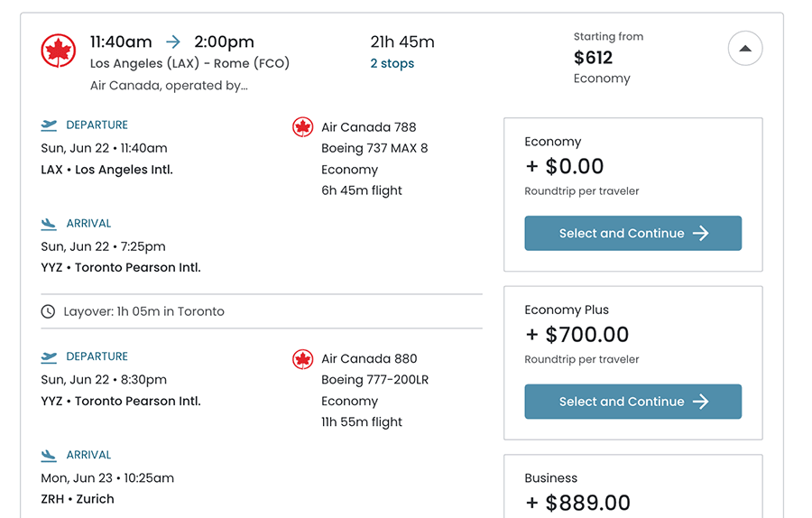This screenshot has width=812, height=518.
Task: Click the Air Canada 788 flight number
Action: coord(369,127)
